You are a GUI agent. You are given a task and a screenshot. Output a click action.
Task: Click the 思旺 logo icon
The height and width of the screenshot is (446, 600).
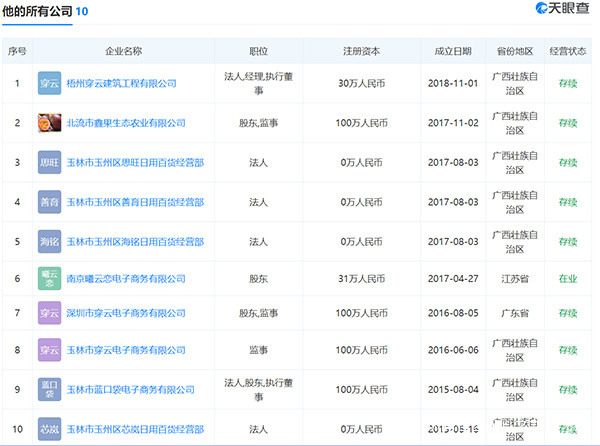point(49,162)
